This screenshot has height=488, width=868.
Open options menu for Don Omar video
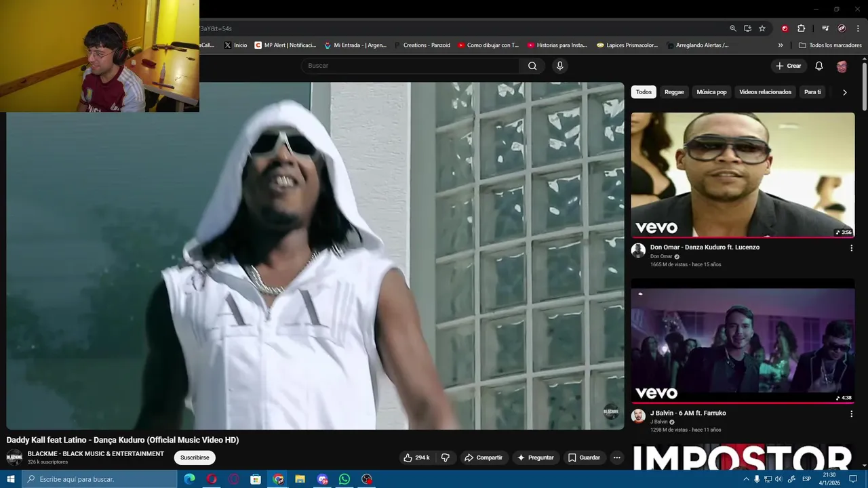coord(851,248)
